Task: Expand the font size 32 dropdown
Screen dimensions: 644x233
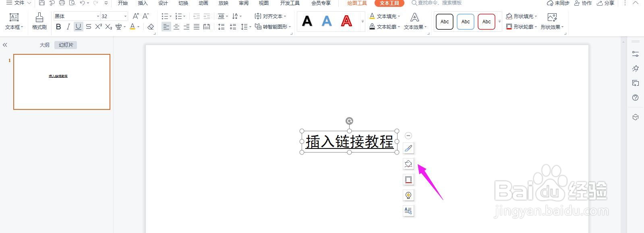Action: pos(125,16)
